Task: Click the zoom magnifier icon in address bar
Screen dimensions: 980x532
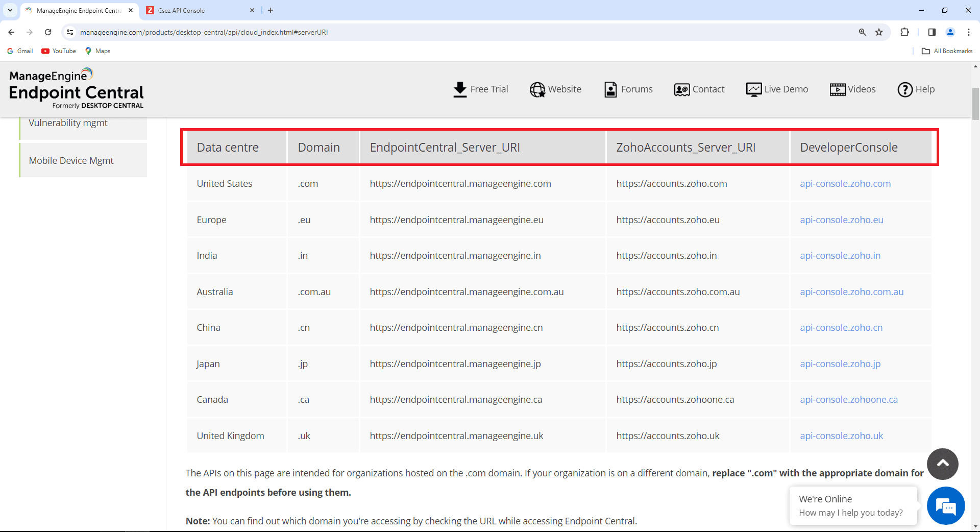Action: (863, 32)
